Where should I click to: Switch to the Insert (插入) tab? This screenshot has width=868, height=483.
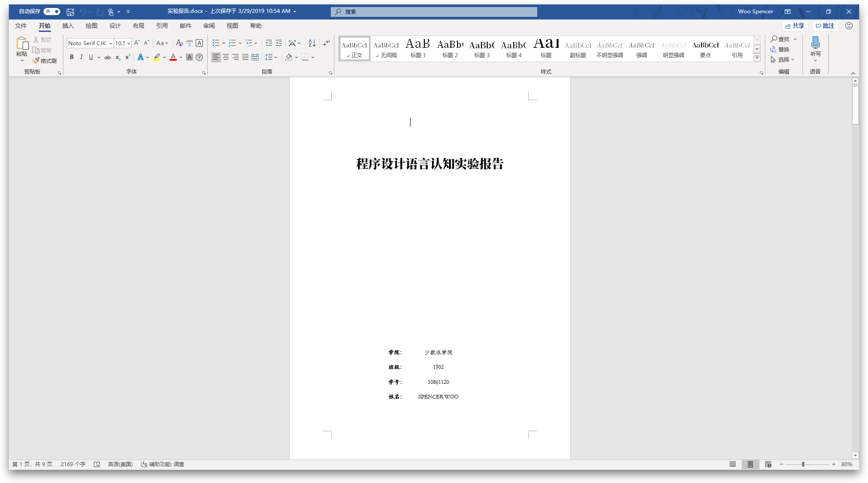click(x=68, y=26)
